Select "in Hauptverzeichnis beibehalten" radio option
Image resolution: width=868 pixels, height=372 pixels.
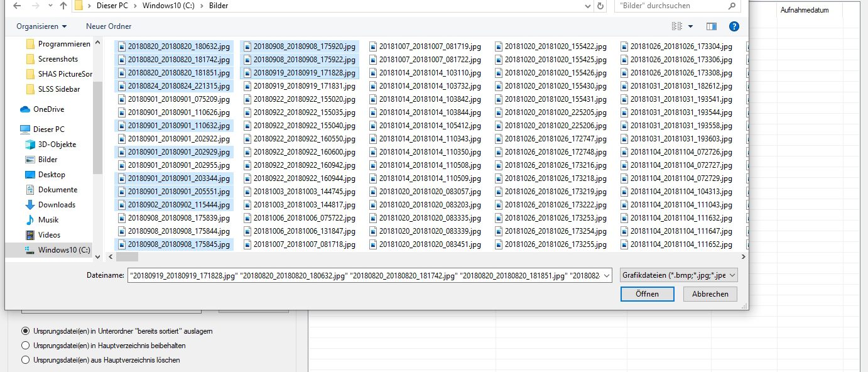[26, 346]
